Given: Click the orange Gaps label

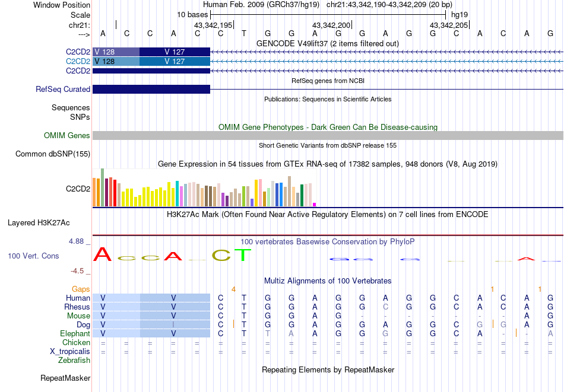Looking at the screenshot, I should (x=81, y=289).
